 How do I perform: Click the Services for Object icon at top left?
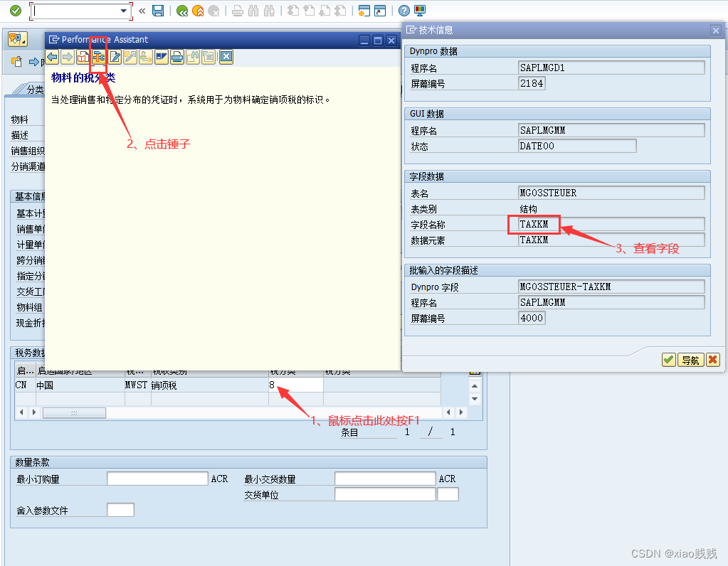click(18, 39)
